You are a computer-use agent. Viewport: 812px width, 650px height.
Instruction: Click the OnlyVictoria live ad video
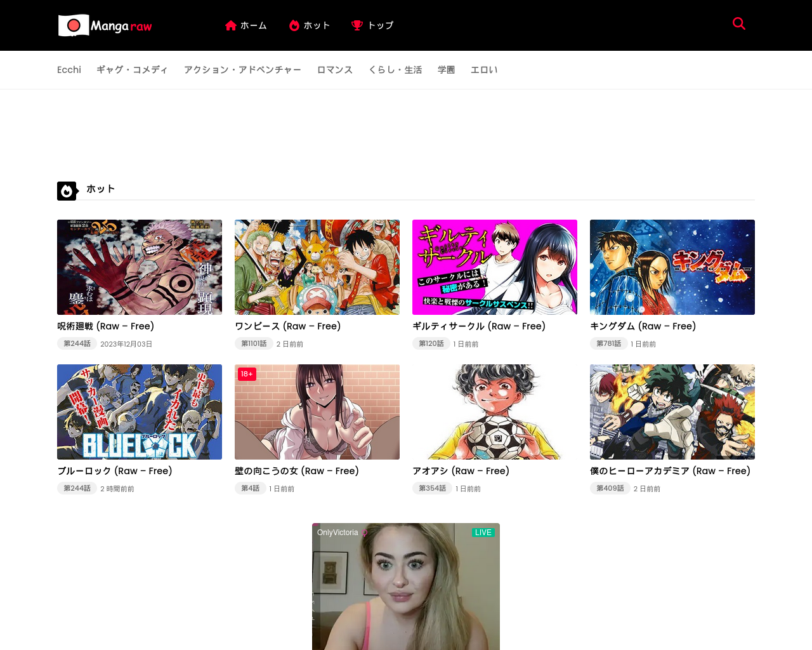point(406,587)
